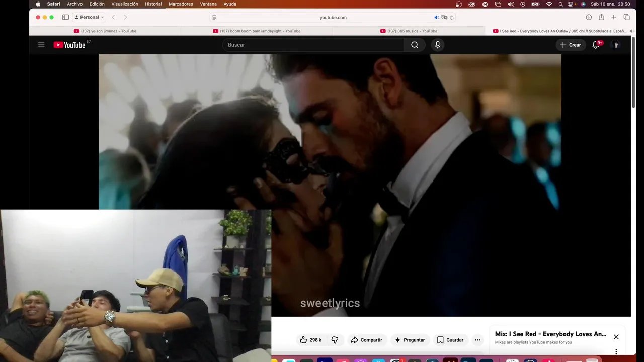The width and height of the screenshot is (644, 362).
Task: Like the video with 298 k thumbs up
Action: [x=310, y=340]
